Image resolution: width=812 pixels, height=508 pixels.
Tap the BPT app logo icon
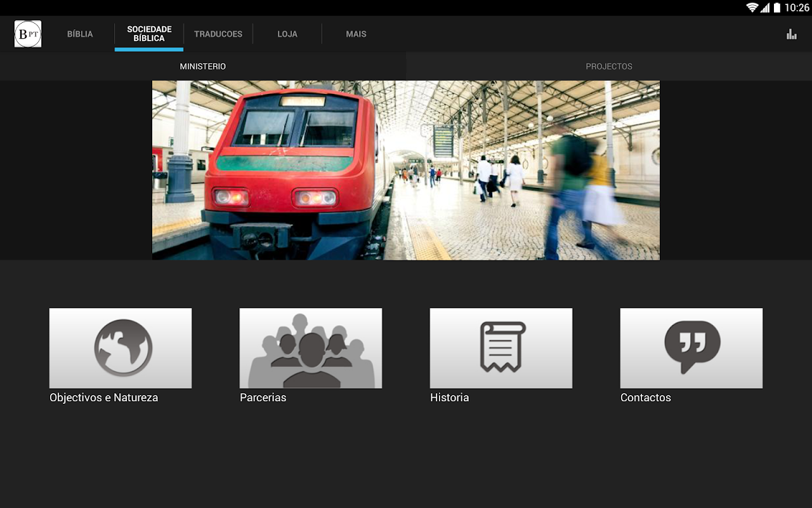point(28,34)
